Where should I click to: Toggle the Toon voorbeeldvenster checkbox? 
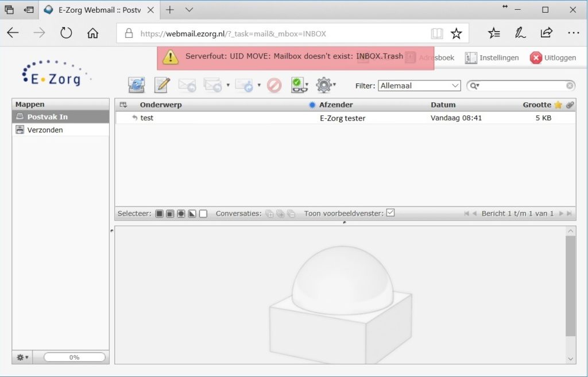point(390,213)
